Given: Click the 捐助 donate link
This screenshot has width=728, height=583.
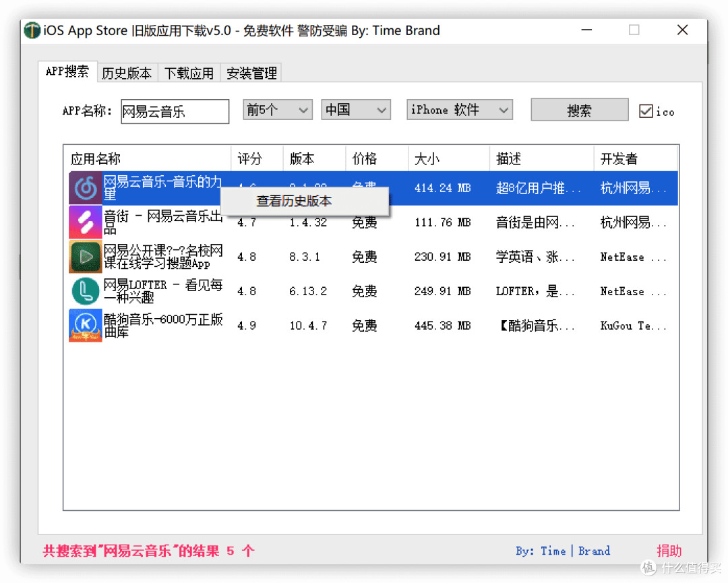Looking at the screenshot, I should coord(669,551).
